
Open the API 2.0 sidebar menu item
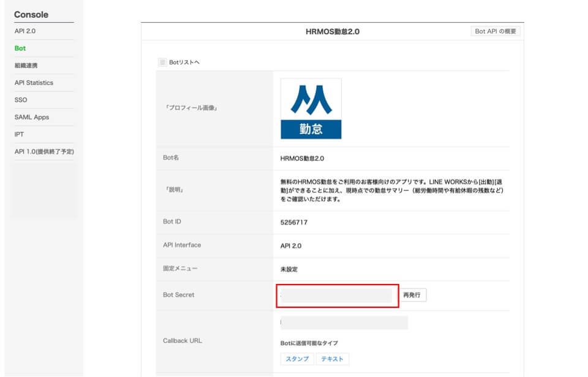tap(24, 31)
